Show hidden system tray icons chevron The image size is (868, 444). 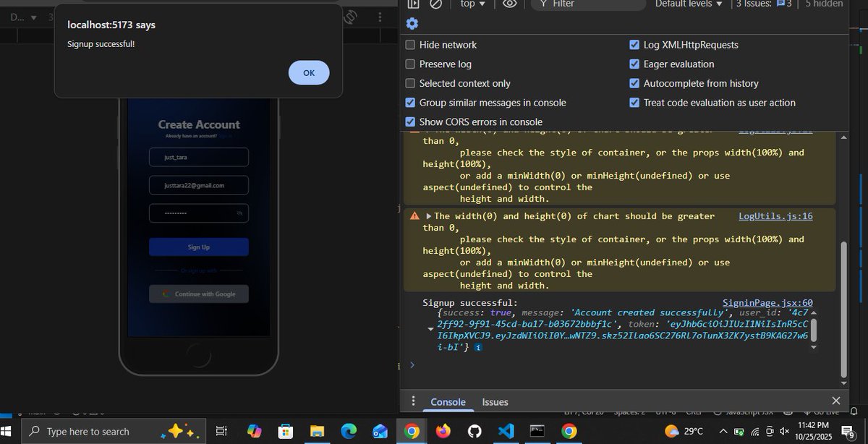[x=723, y=431]
